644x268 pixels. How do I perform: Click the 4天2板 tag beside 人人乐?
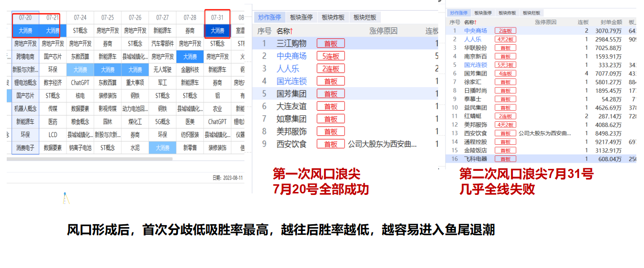click(x=505, y=39)
